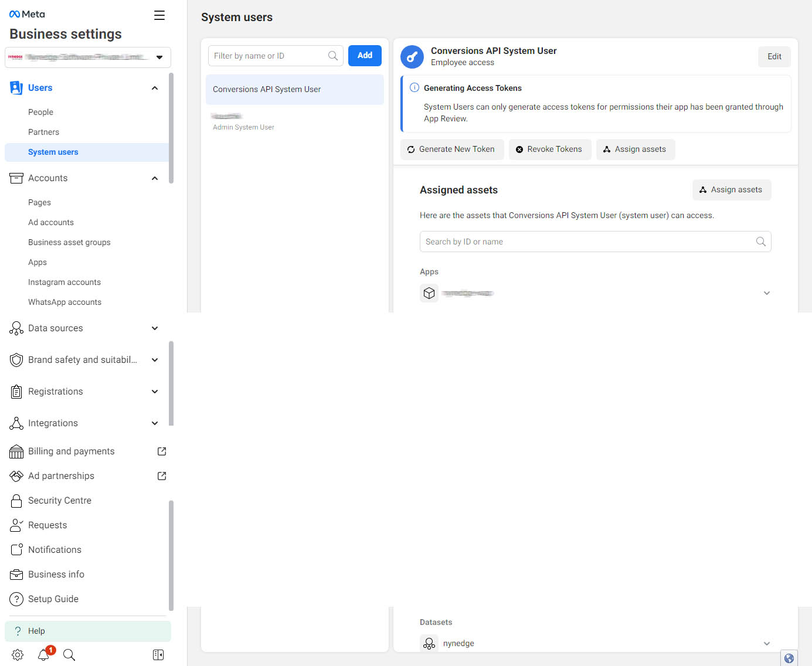Open Instagram accounts
The height and width of the screenshot is (666, 812).
coord(64,282)
